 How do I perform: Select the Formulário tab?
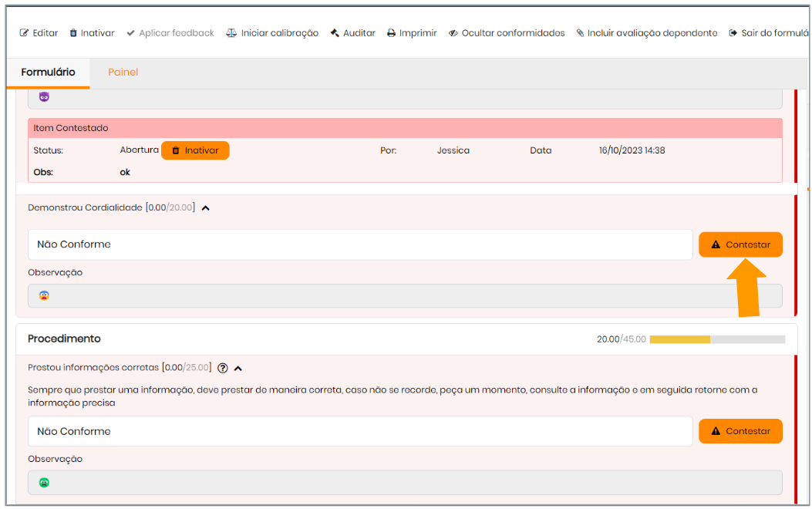(48, 72)
